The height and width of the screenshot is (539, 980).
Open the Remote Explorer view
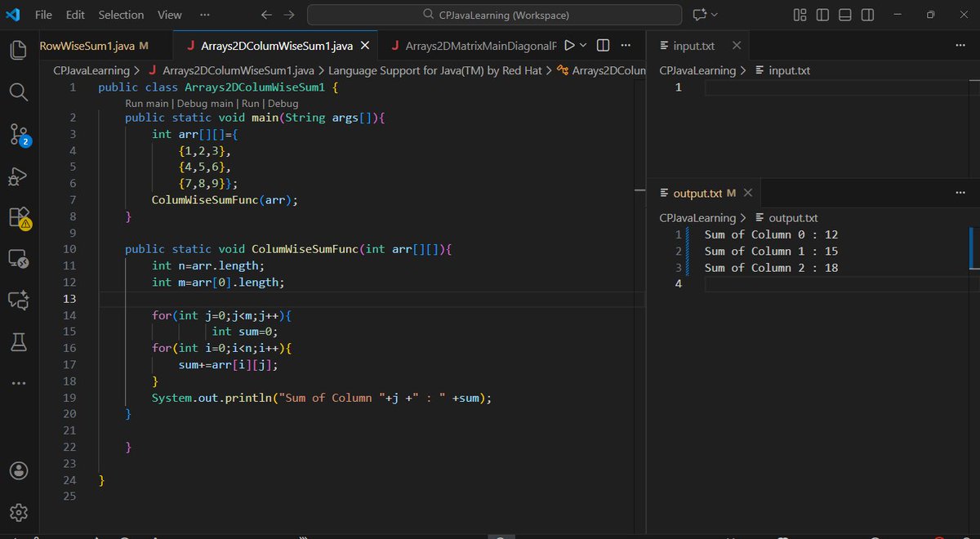point(18,260)
